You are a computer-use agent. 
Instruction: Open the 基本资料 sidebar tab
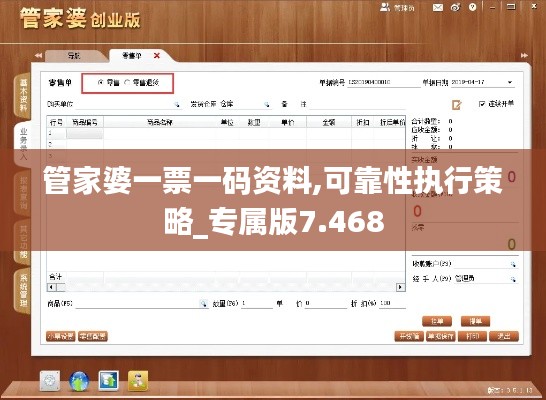(x=23, y=95)
